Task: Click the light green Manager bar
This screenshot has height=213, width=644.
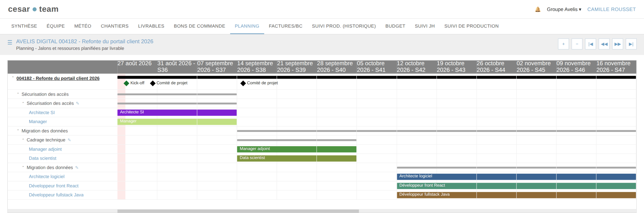Action: 177,122
